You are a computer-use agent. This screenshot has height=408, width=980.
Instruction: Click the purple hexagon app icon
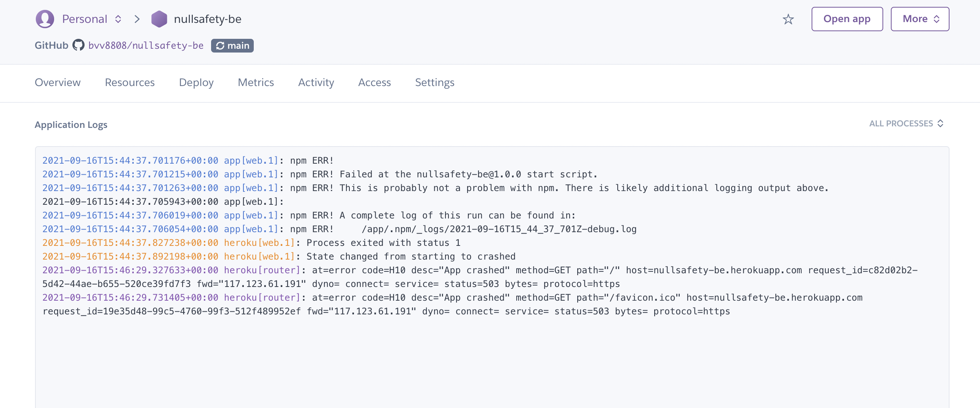click(159, 19)
